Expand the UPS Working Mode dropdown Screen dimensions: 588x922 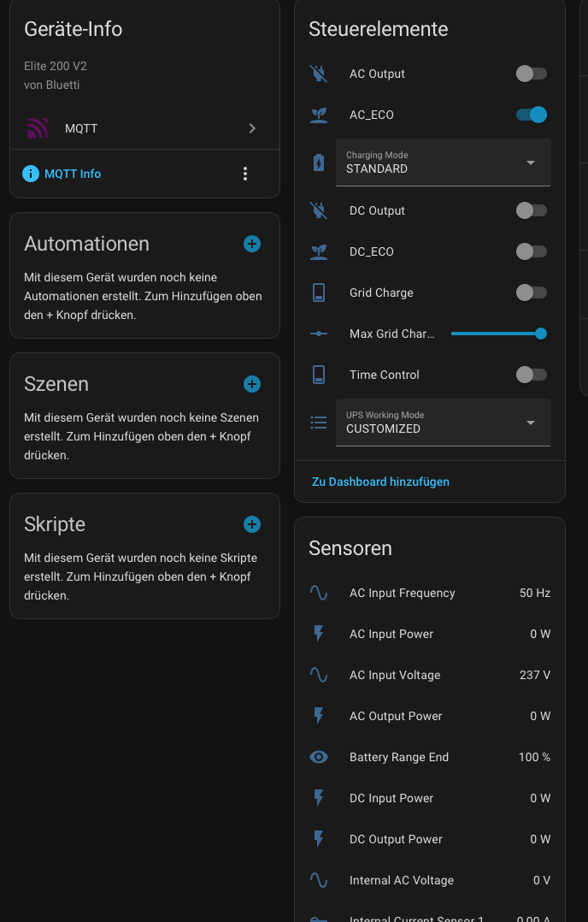[x=443, y=423]
